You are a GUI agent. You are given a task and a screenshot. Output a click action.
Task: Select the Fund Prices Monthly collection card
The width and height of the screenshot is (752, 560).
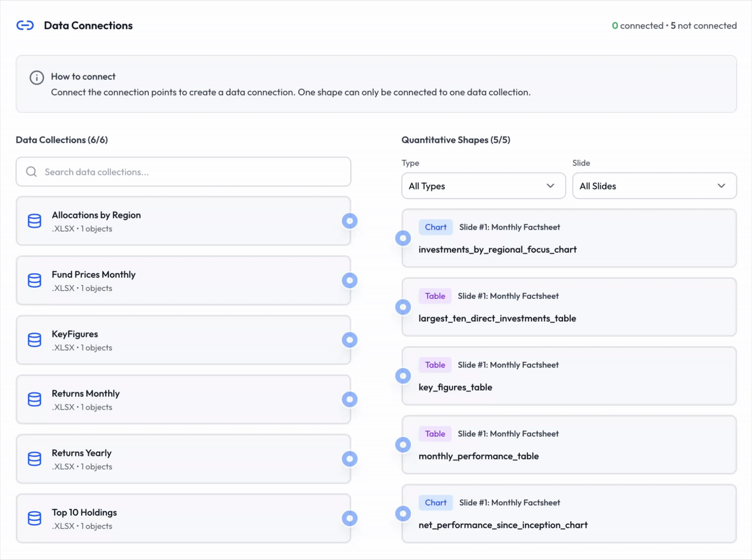click(183, 281)
